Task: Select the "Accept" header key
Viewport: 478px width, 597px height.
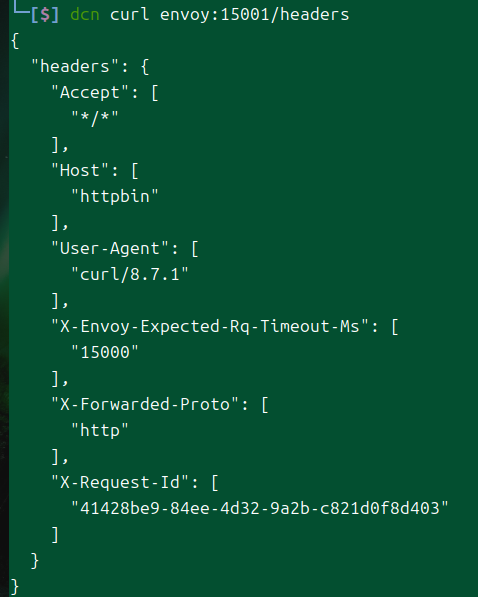Action: pyautogui.click(x=90, y=93)
